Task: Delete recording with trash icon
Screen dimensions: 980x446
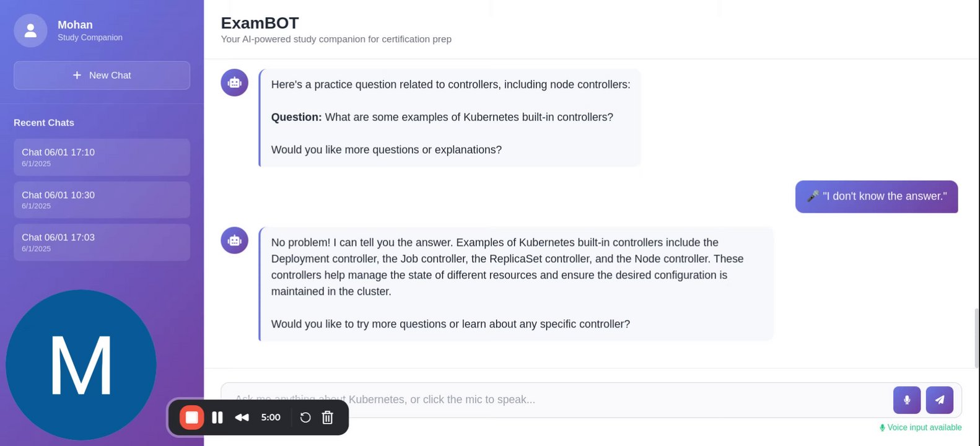Action: pyautogui.click(x=328, y=418)
